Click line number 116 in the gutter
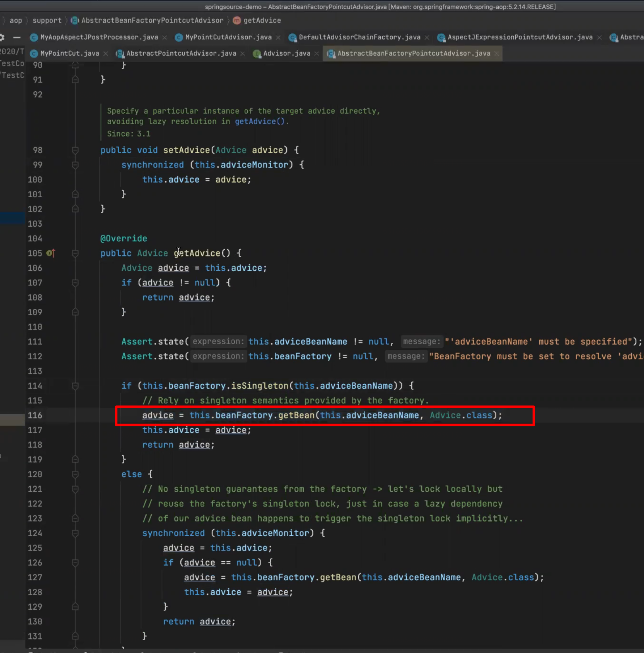644x653 pixels. point(35,415)
